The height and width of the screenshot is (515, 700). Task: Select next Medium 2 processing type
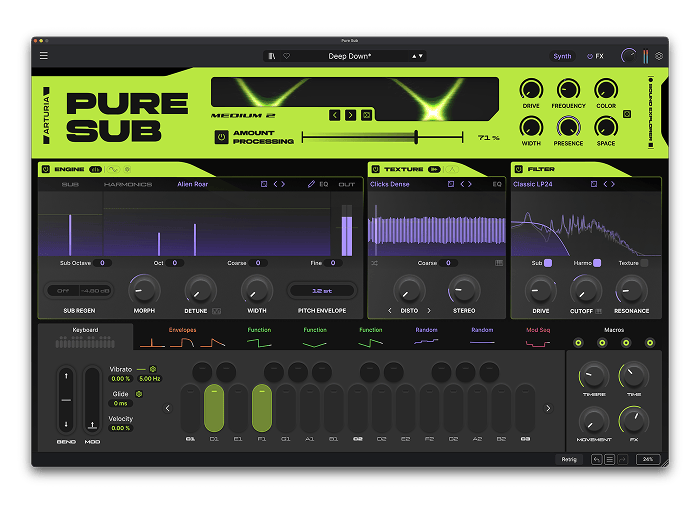point(350,115)
